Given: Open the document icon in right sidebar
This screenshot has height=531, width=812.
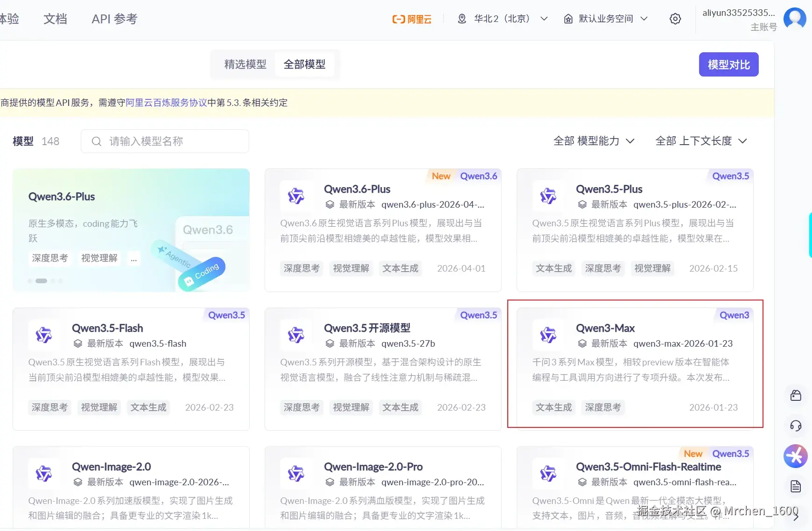Looking at the screenshot, I should pos(796,486).
